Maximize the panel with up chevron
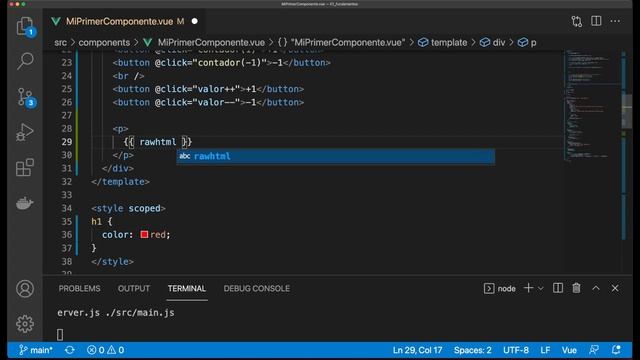640x360 pixels. (596, 288)
